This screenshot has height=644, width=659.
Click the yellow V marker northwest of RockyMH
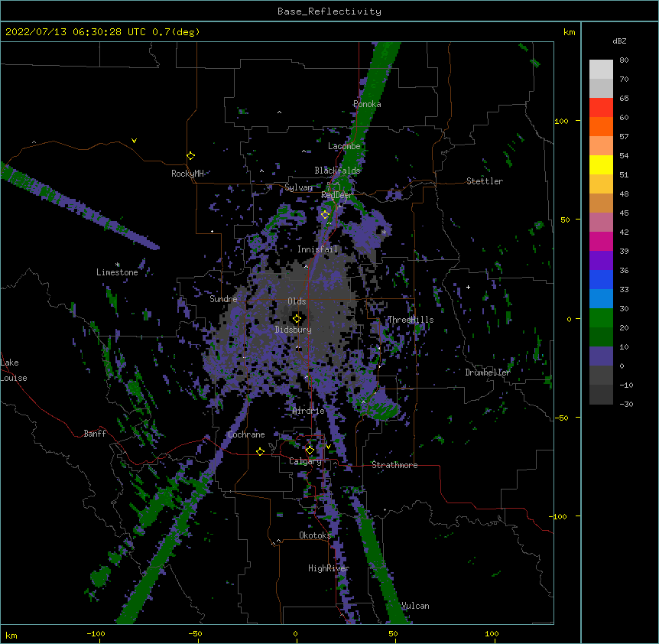click(x=134, y=141)
